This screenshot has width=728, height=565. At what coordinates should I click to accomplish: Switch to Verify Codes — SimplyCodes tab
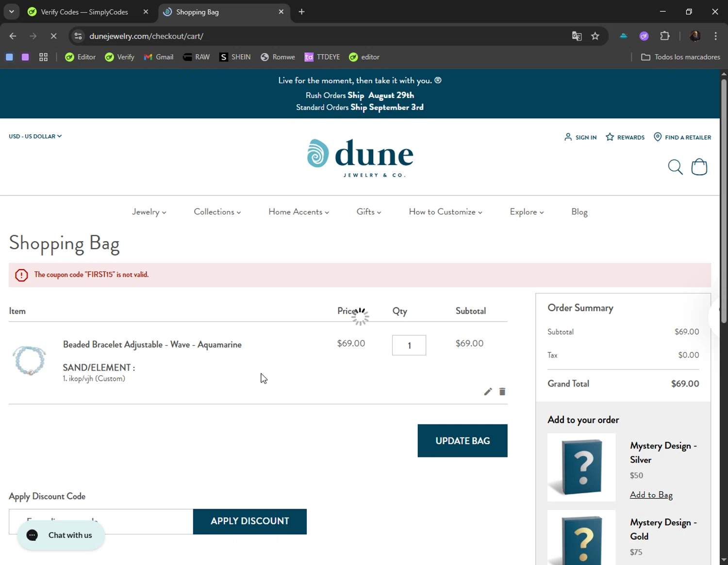pyautogui.click(x=84, y=12)
